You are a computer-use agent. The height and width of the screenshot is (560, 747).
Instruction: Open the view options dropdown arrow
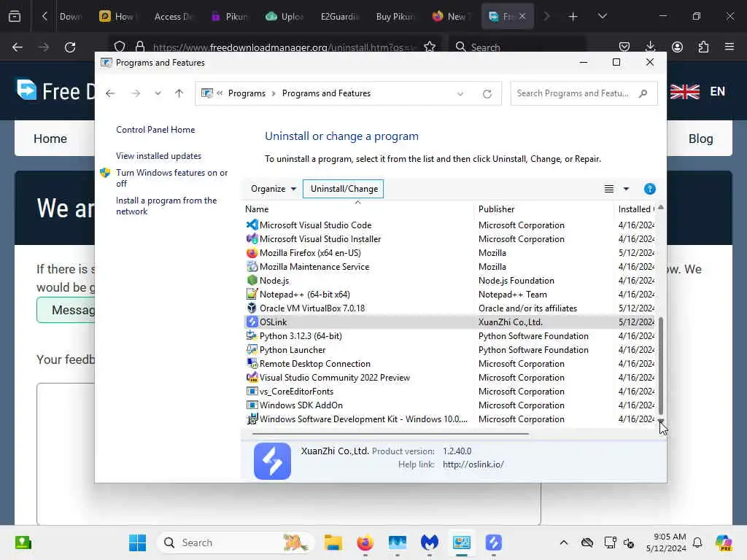click(x=626, y=189)
